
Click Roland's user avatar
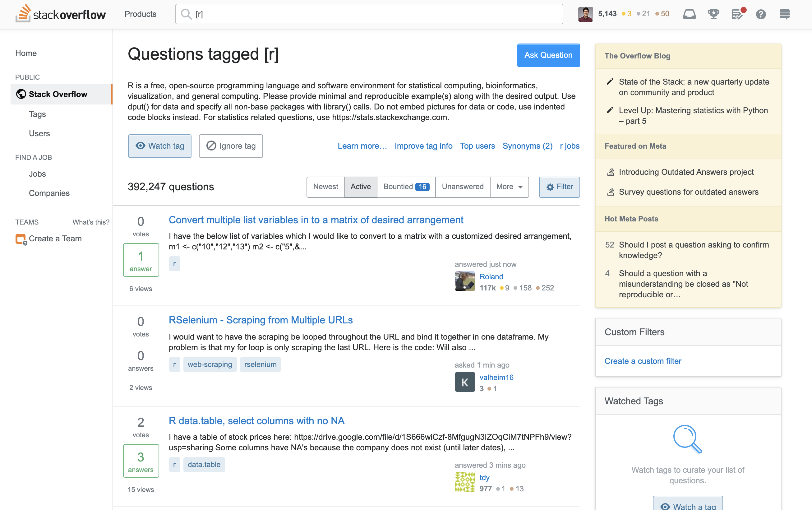(465, 281)
